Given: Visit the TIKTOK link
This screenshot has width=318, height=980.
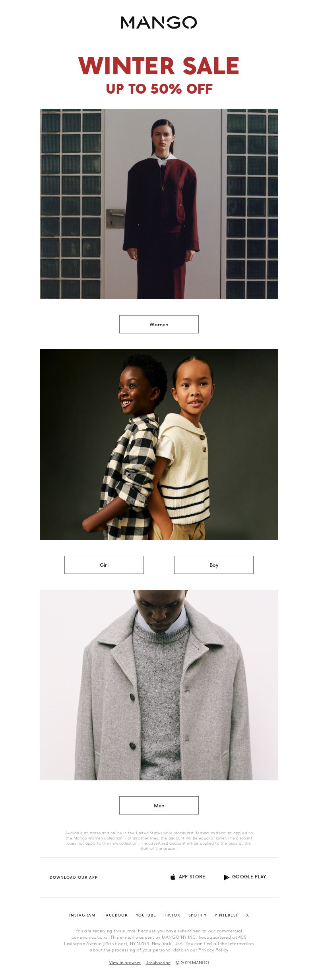Looking at the screenshot, I should [x=172, y=915].
